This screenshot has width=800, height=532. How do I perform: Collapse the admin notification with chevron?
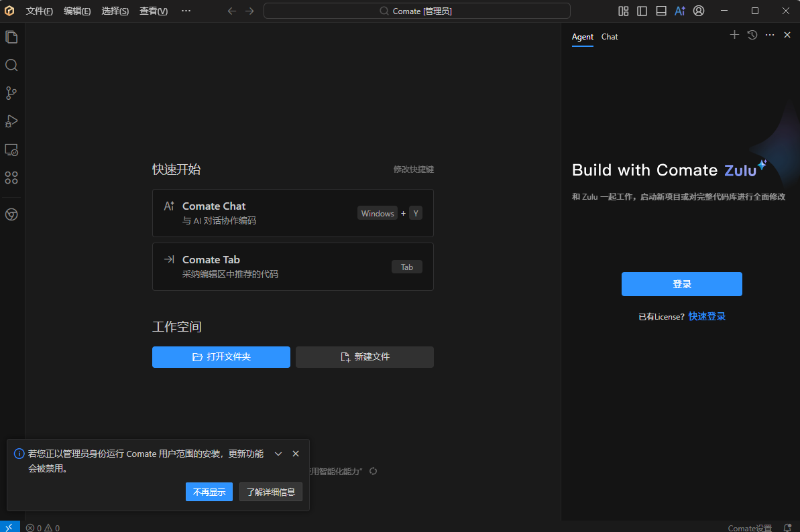278,454
